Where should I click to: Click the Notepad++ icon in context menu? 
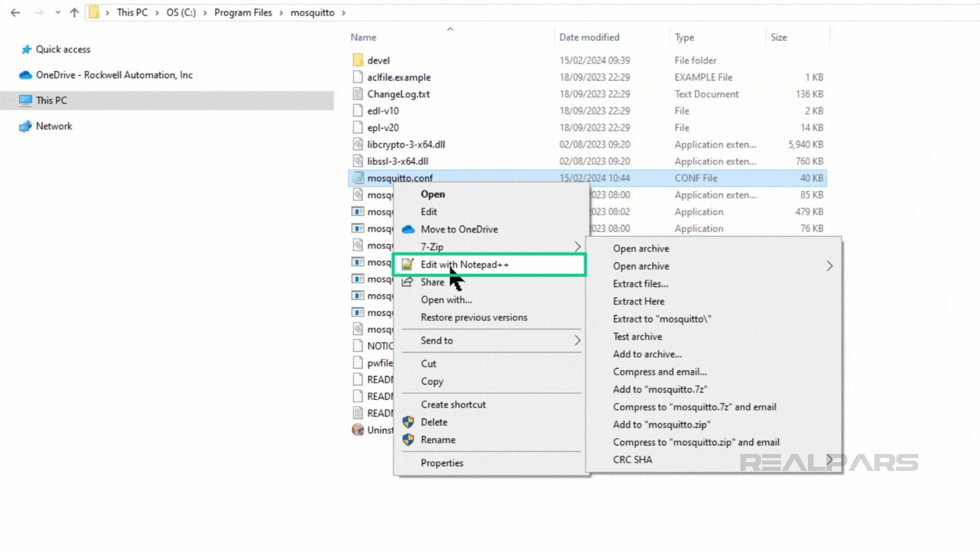[x=408, y=264]
